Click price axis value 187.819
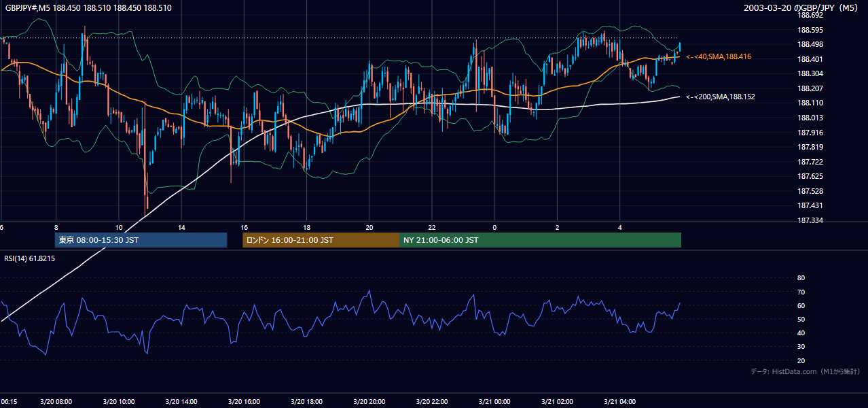The width and height of the screenshot is (868, 408). pyautogui.click(x=810, y=147)
